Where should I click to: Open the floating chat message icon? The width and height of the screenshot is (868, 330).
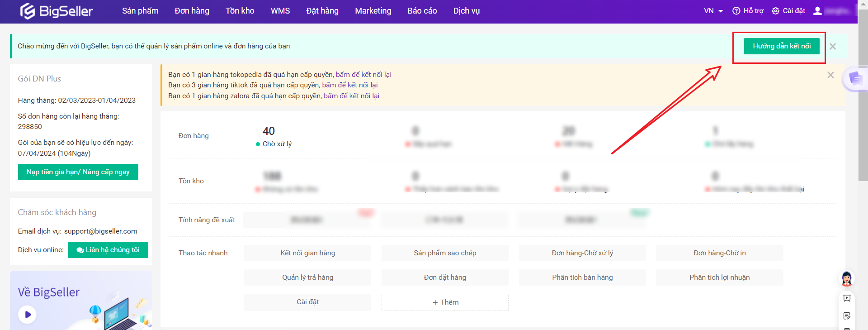point(855,78)
